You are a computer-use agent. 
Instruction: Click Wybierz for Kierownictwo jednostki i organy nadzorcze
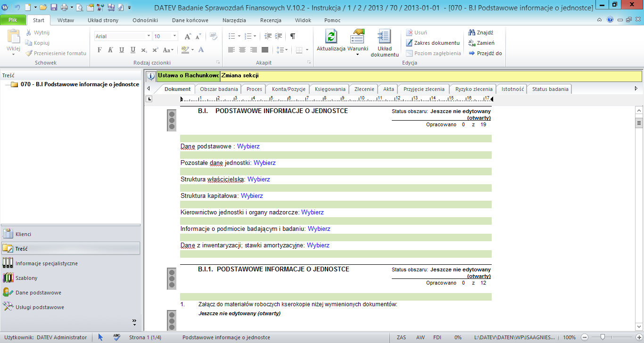pyautogui.click(x=313, y=212)
